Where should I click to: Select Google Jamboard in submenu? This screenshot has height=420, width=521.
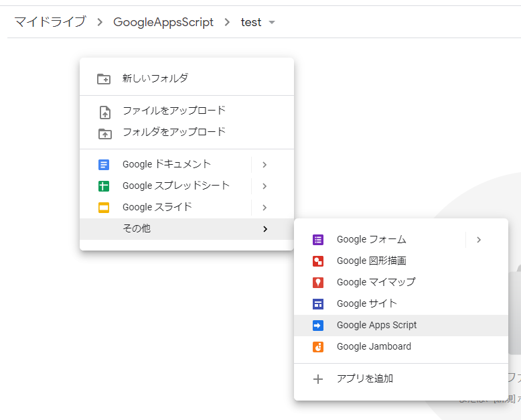pyautogui.click(x=401, y=347)
